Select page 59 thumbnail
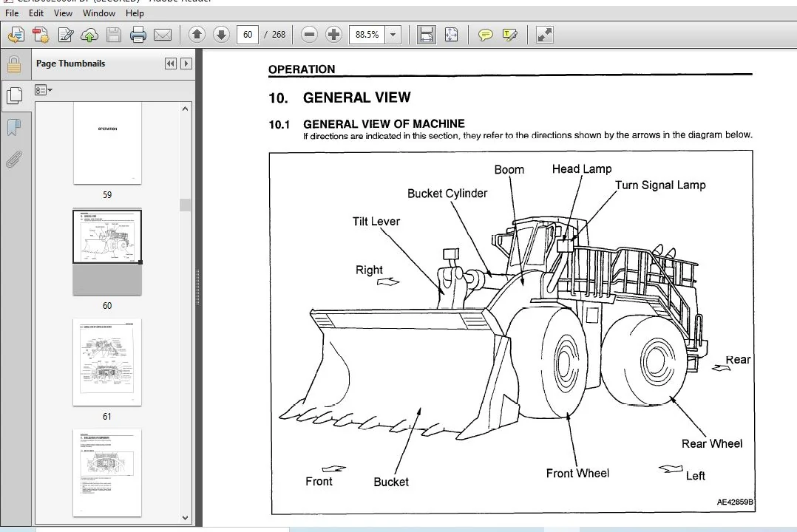The image size is (797, 532). (x=107, y=143)
